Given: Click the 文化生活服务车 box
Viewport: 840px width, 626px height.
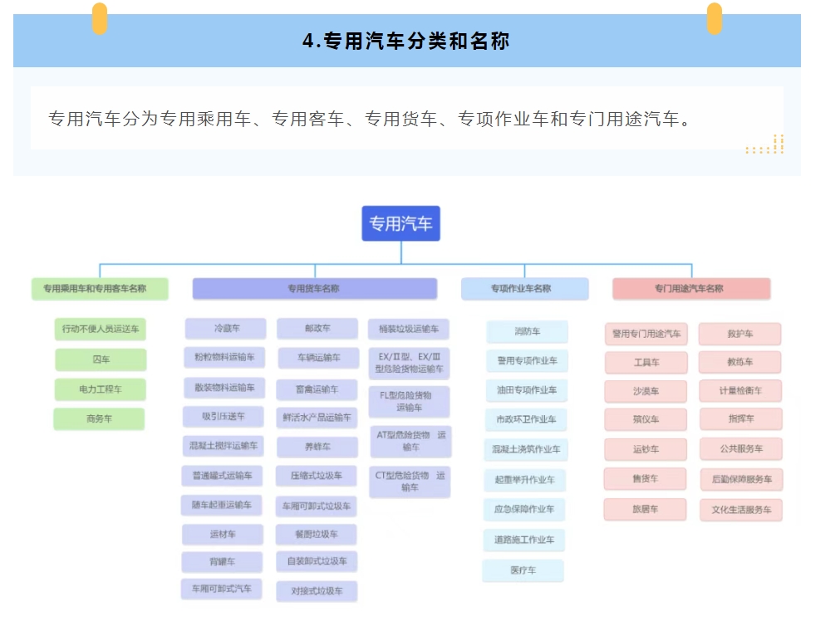Looking at the screenshot, I should [740, 510].
